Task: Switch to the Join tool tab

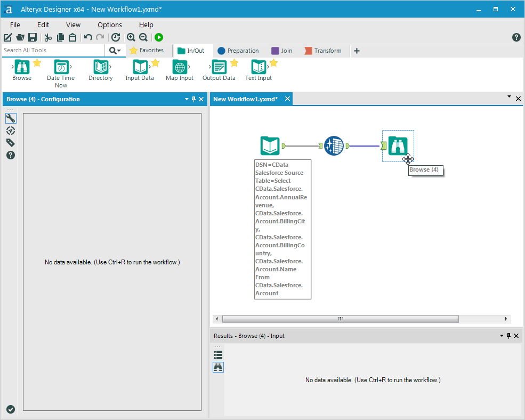Action: 281,51
